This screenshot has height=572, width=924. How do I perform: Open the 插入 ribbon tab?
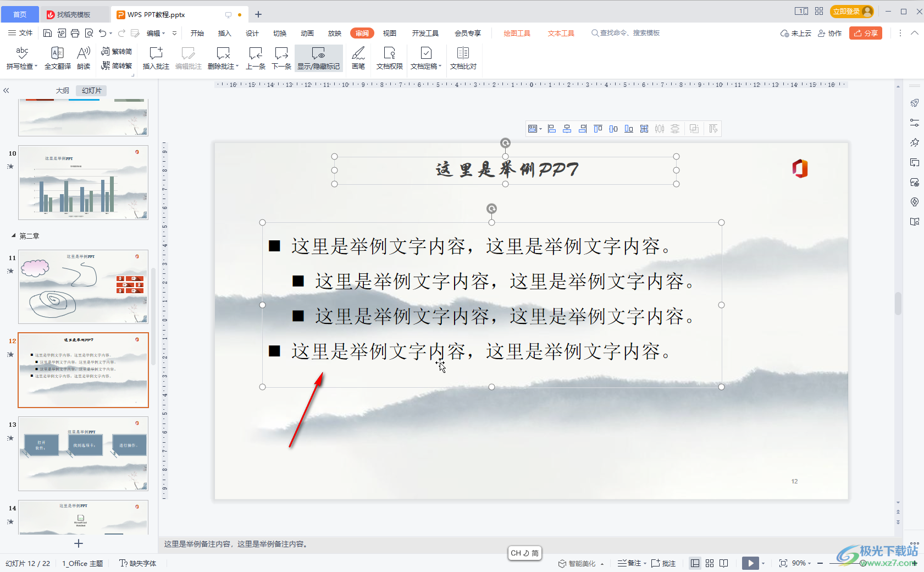(225, 33)
